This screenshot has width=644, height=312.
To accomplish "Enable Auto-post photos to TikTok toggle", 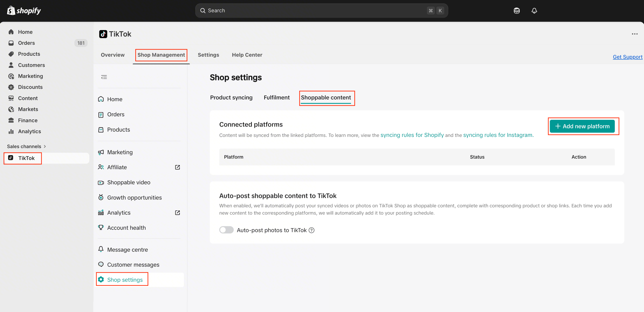I will (x=226, y=230).
